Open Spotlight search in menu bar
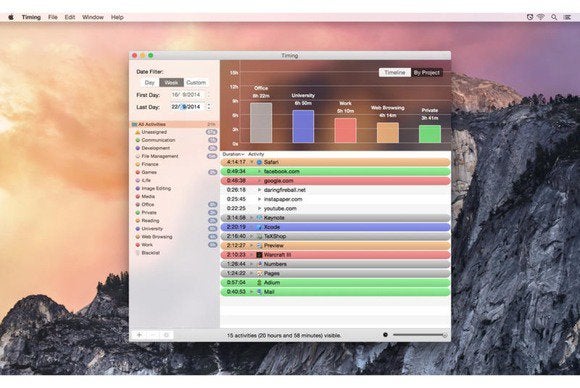Viewport: 580px width, 388px height. click(x=554, y=17)
